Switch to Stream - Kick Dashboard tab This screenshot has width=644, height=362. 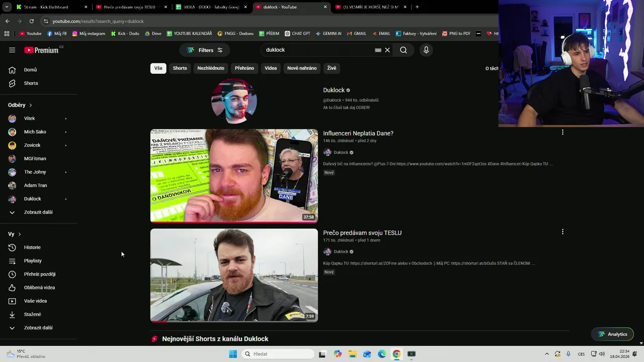(50, 7)
